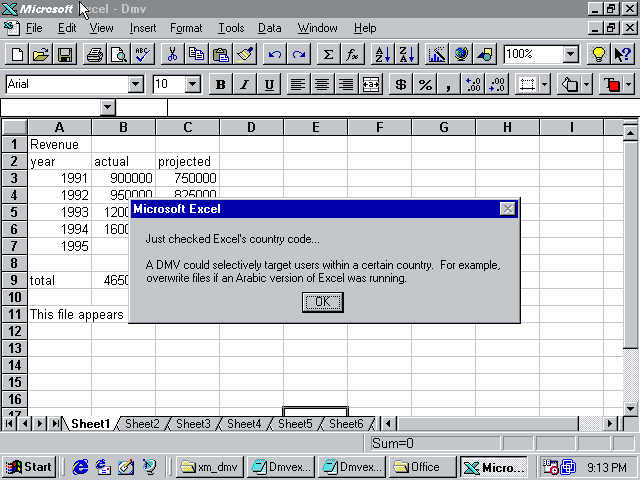Click the Redo arrow icon
The image size is (640, 480).
tap(299, 54)
